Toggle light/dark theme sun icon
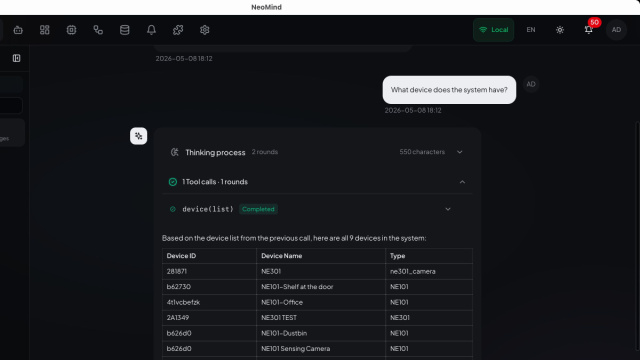Screen dimensions: 640x360 [560, 30]
